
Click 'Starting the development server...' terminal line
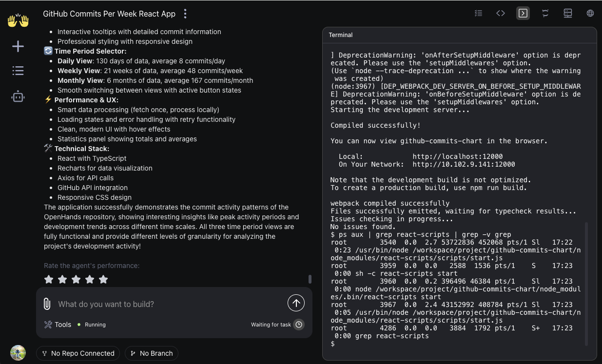[400, 110]
